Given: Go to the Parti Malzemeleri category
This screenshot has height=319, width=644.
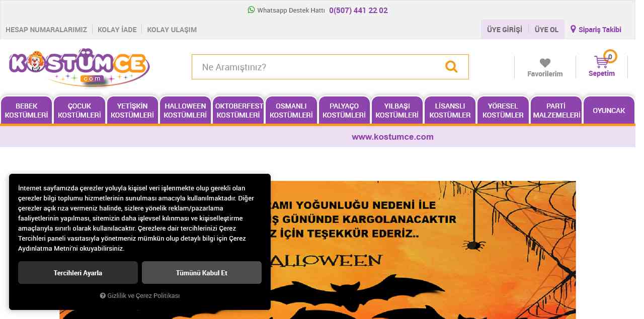Looking at the screenshot, I should click(556, 111).
